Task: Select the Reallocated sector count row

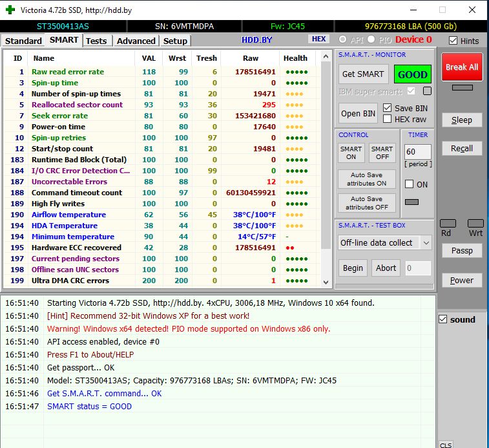Action: [162, 105]
